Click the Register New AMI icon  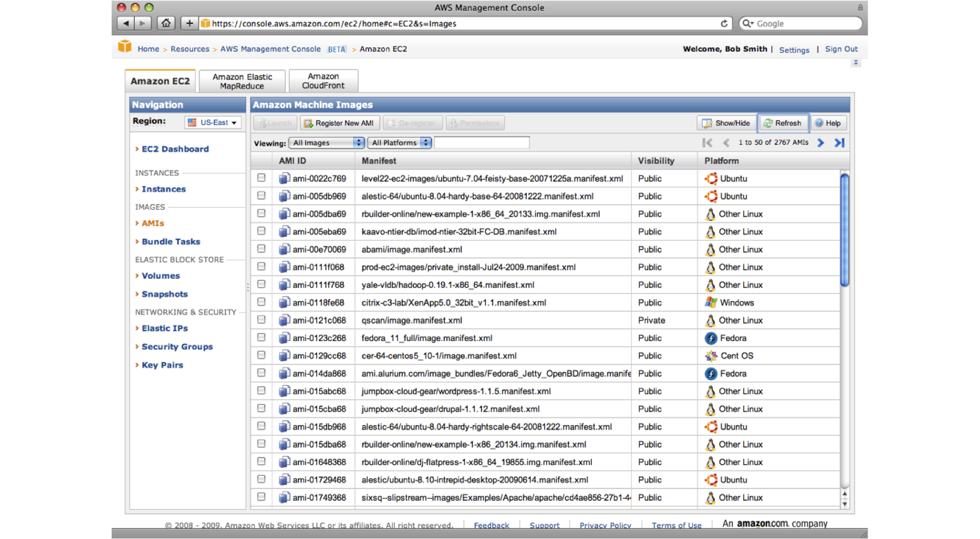tap(309, 123)
